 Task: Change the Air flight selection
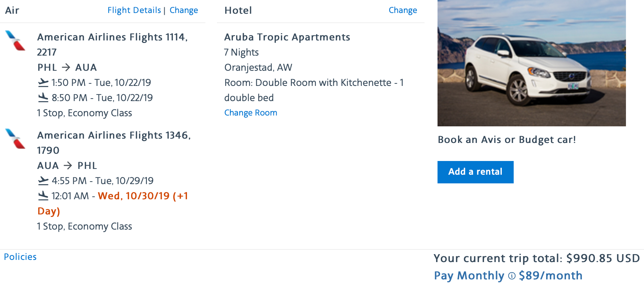[184, 10]
